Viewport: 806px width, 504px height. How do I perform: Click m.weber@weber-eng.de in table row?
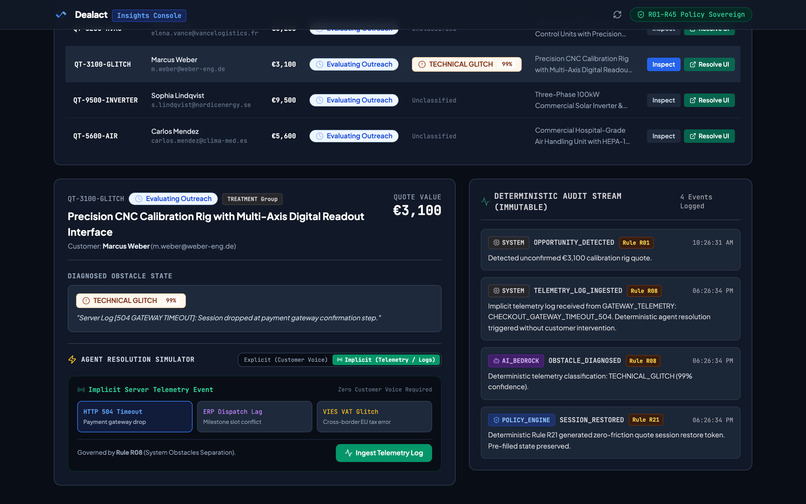[188, 69]
